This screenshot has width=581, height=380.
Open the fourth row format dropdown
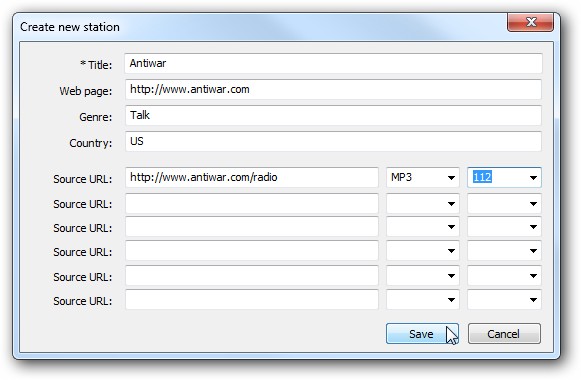coord(422,251)
